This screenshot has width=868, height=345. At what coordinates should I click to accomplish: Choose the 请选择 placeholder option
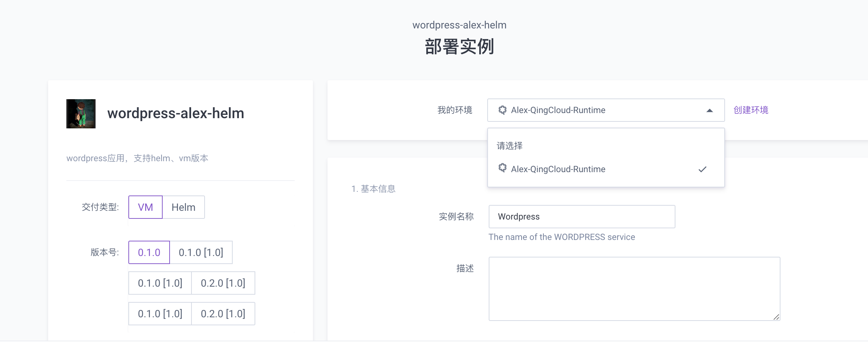[606, 146]
